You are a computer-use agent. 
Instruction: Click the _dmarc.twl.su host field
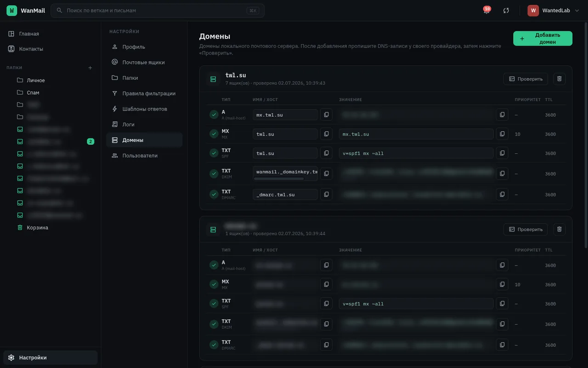285,194
